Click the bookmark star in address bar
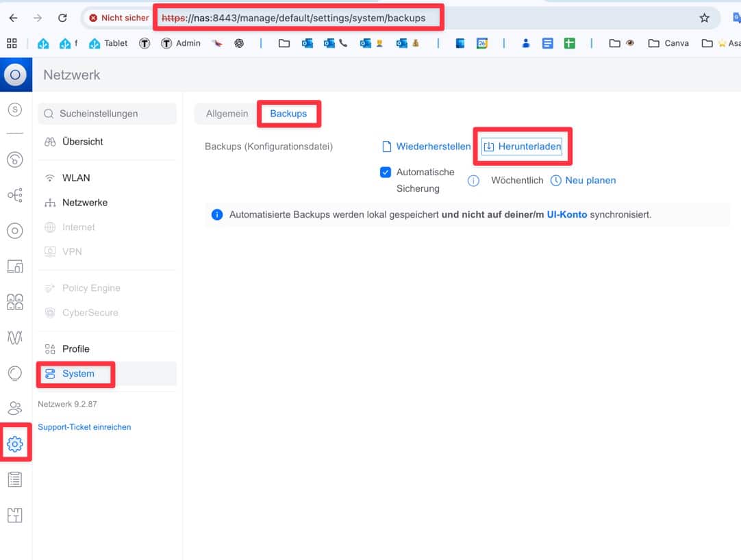Viewport: 741px width, 560px height. [x=704, y=18]
